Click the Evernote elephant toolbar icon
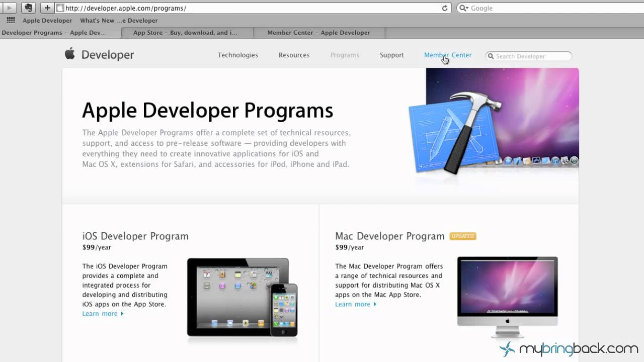Image resolution: width=644 pixels, height=362 pixels. click(x=29, y=8)
